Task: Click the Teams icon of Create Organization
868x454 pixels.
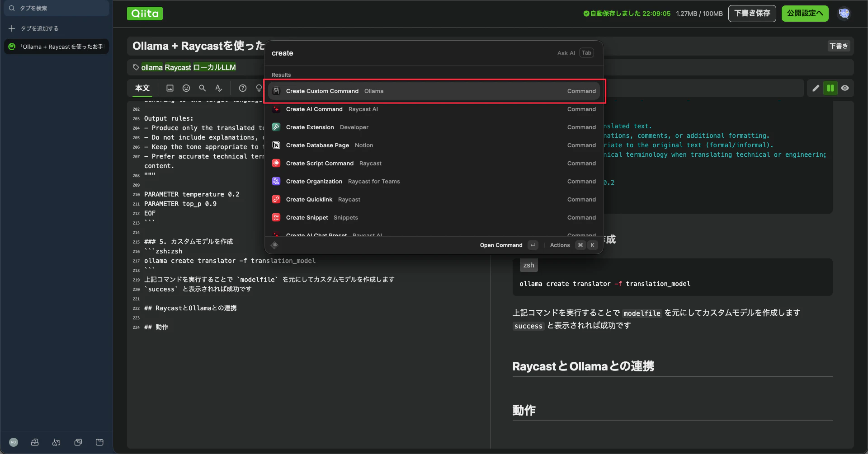Action: [276, 181]
